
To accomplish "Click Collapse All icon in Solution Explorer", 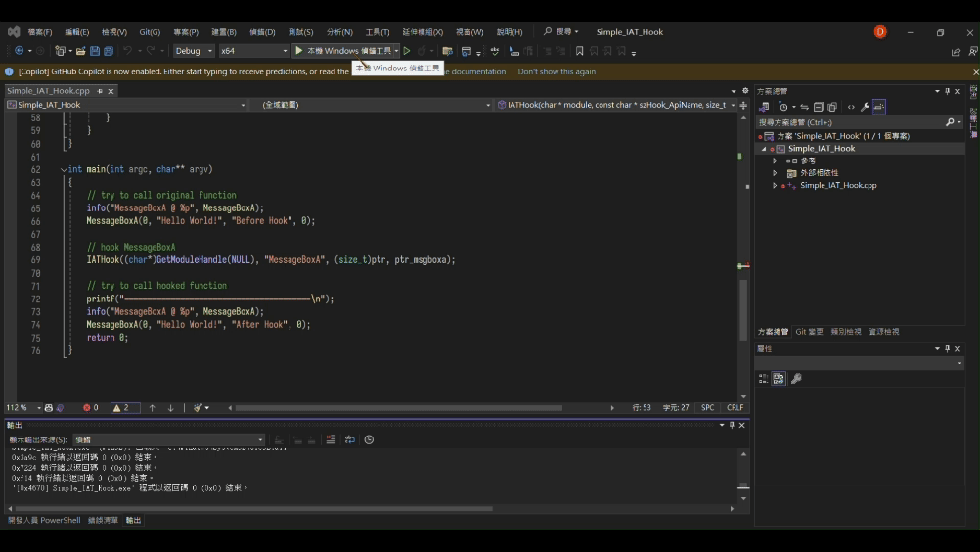I will click(x=818, y=107).
